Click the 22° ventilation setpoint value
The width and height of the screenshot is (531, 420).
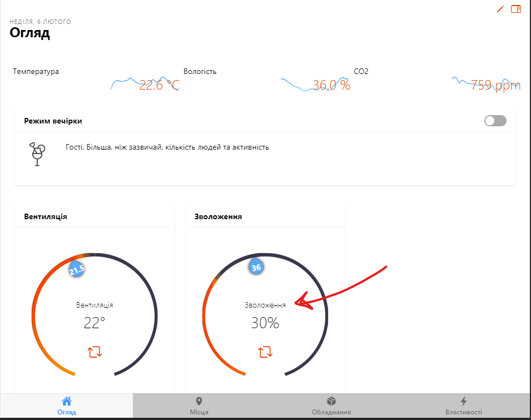pyautogui.click(x=95, y=323)
